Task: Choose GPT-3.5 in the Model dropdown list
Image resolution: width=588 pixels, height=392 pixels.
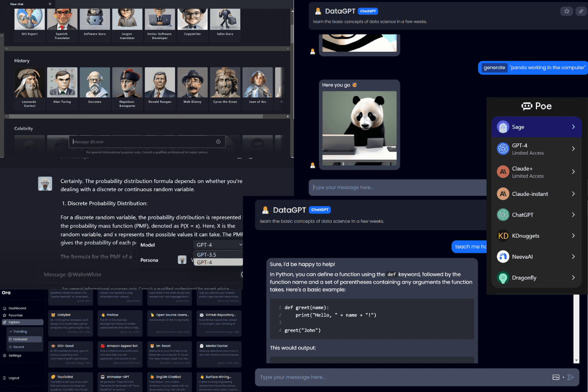Action: [219, 255]
